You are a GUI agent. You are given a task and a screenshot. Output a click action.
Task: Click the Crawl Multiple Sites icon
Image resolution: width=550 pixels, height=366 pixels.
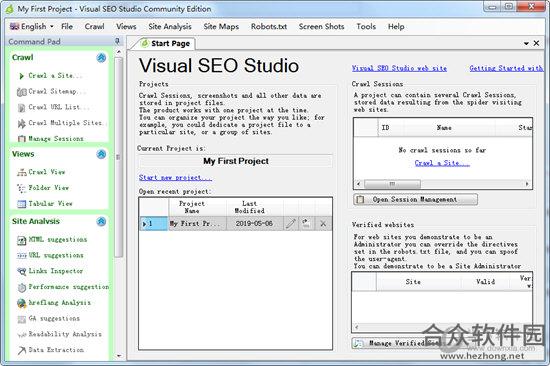(x=21, y=124)
